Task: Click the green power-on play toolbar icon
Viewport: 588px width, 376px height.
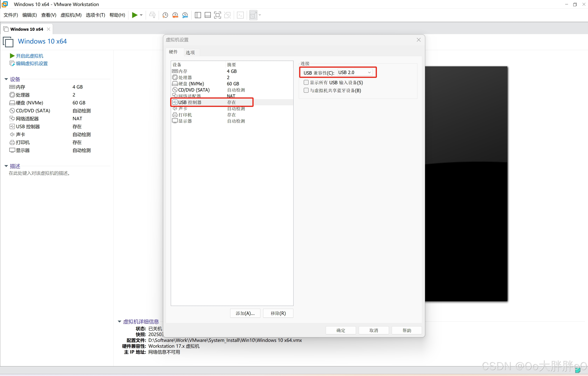Action: (x=134, y=15)
